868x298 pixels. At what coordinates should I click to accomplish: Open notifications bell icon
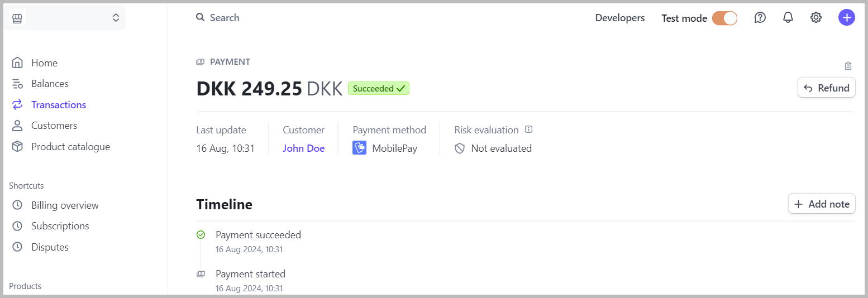pyautogui.click(x=788, y=18)
